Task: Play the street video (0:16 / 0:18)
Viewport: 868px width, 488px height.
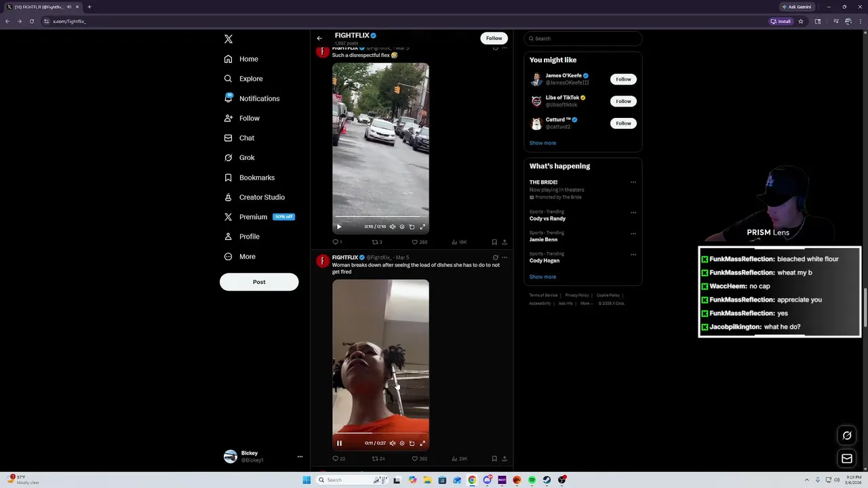Action: (x=339, y=226)
